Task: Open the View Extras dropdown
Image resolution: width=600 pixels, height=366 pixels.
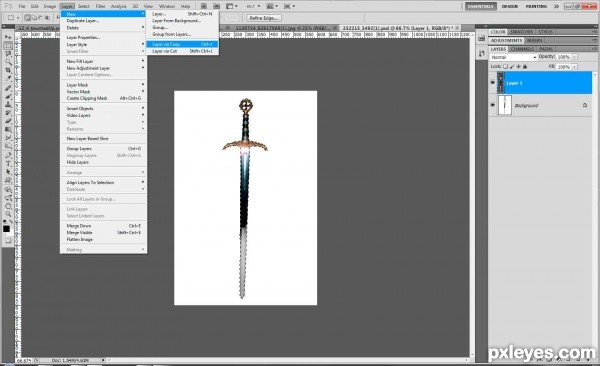Action: (x=231, y=6)
